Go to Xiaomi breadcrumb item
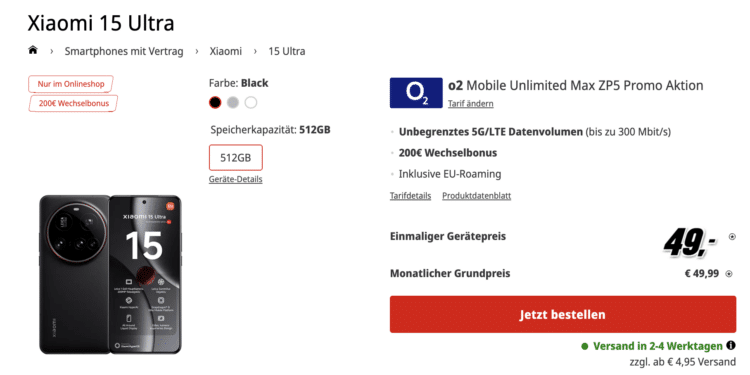The image size is (750, 375). 226,51
